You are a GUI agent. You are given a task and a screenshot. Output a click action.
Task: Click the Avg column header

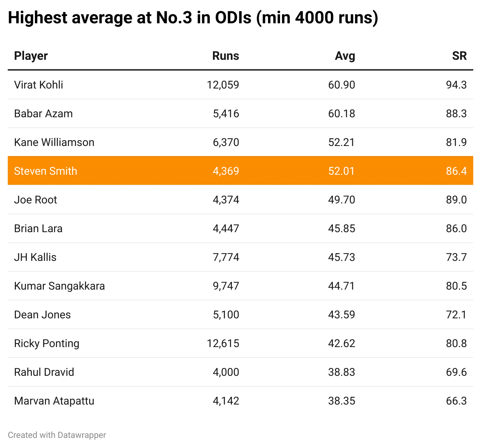click(x=345, y=56)
